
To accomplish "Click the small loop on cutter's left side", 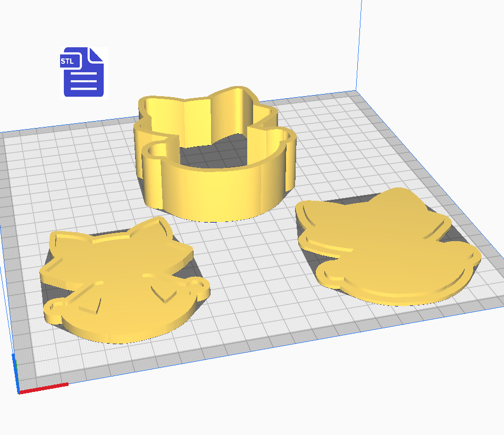I will [156, 150].
